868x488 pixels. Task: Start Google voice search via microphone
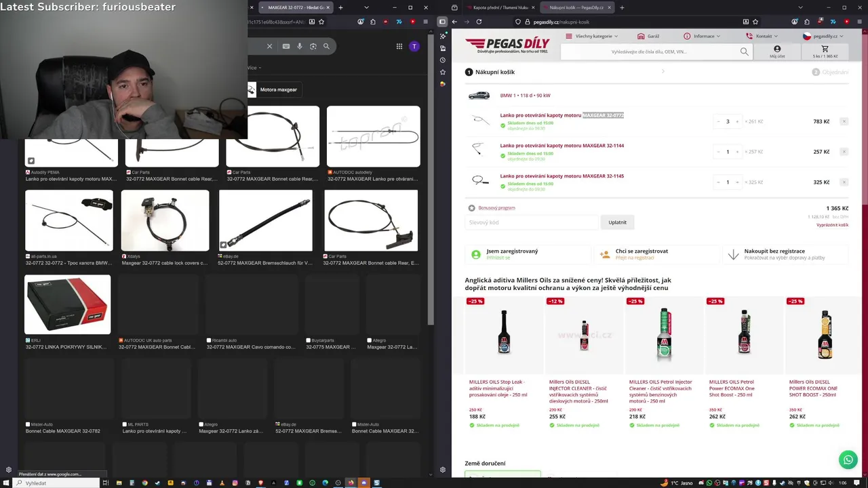[300, 46]
